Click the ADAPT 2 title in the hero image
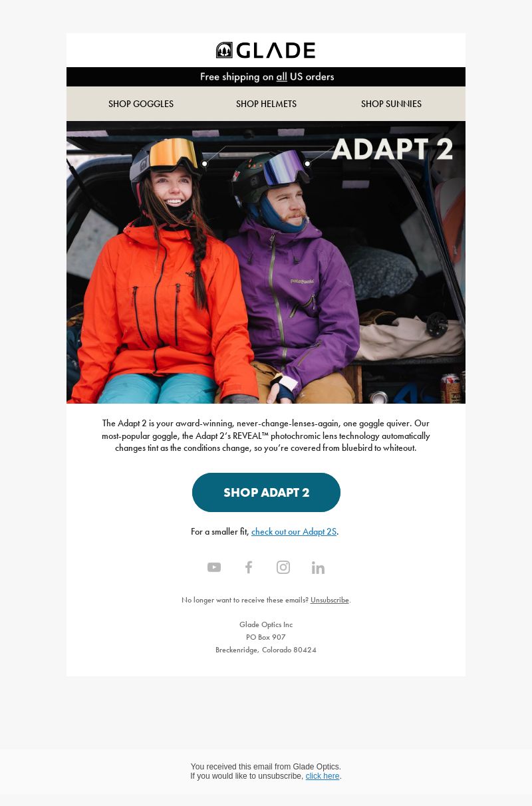The width and height of the screenshot is (532, 806). click(x=392, y=150)
